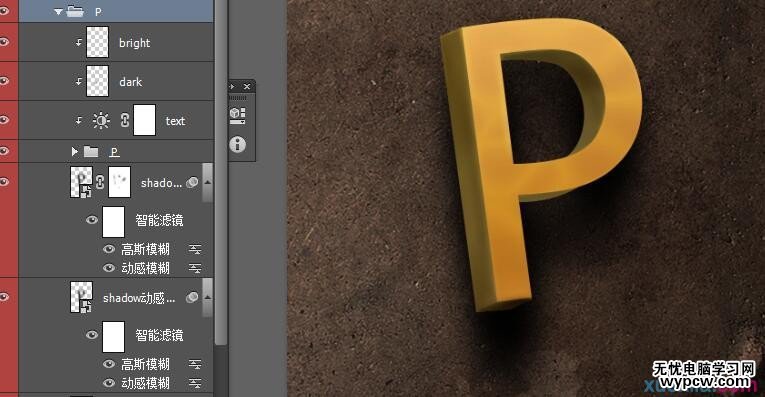The image size is (765, 397).
Task: Select the open folder icon of top P group
Action: click(75, 11)
